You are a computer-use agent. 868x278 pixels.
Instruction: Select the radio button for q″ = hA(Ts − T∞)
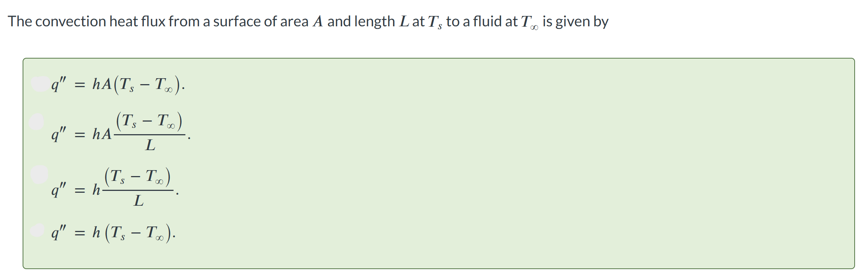pos(41,83)
